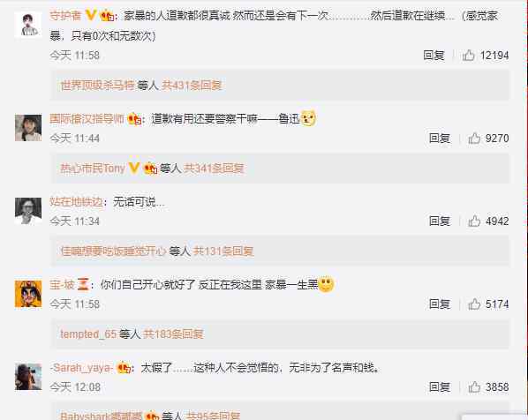Click 守护者's profile avatar

[28, 25]
